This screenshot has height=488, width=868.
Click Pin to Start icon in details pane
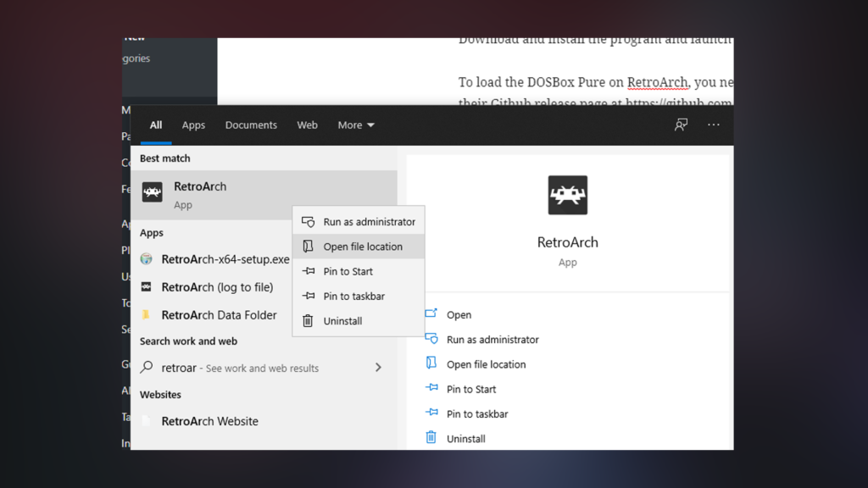431,388
